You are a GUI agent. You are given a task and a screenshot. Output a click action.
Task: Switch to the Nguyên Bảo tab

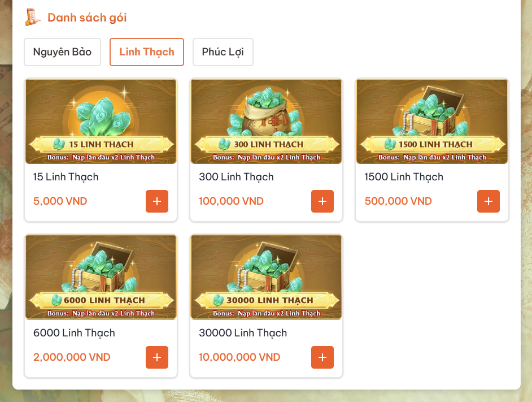63,52
